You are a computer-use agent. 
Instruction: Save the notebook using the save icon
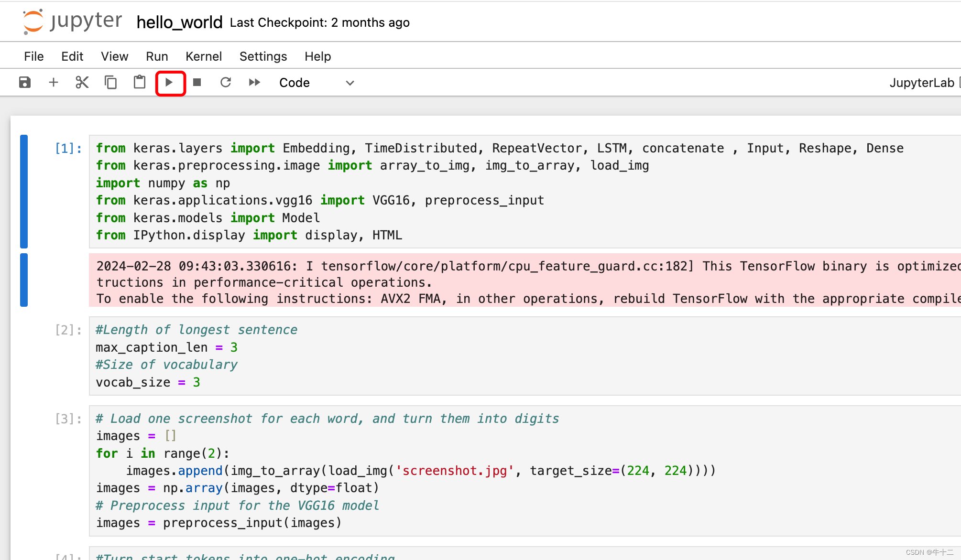coord(24,82)
